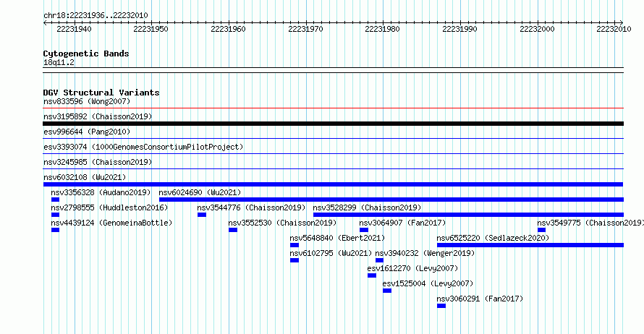644x334 pixels.
Task: Click the nsv833596 (Wong2007) variant label
Action: [x=87, y=101]
